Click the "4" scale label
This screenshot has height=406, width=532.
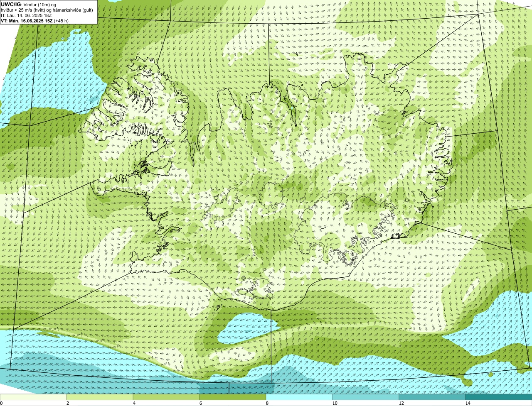point(134,403)
